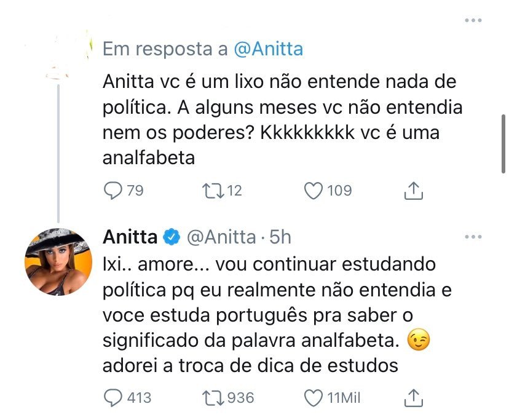Click the @Anitta handle beside verified badge
The height and width of the screenshot is (420, 509).
(221, 237)
